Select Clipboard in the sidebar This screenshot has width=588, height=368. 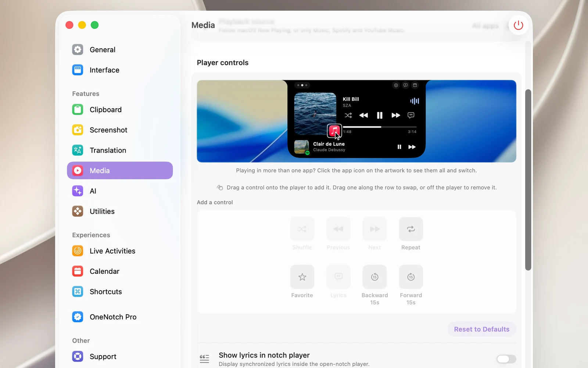[x=120, y=110]
